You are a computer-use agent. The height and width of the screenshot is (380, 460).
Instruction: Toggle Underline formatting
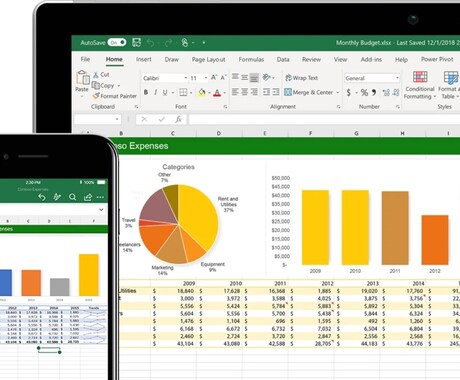pyautogui.click(x=165, y=92)
